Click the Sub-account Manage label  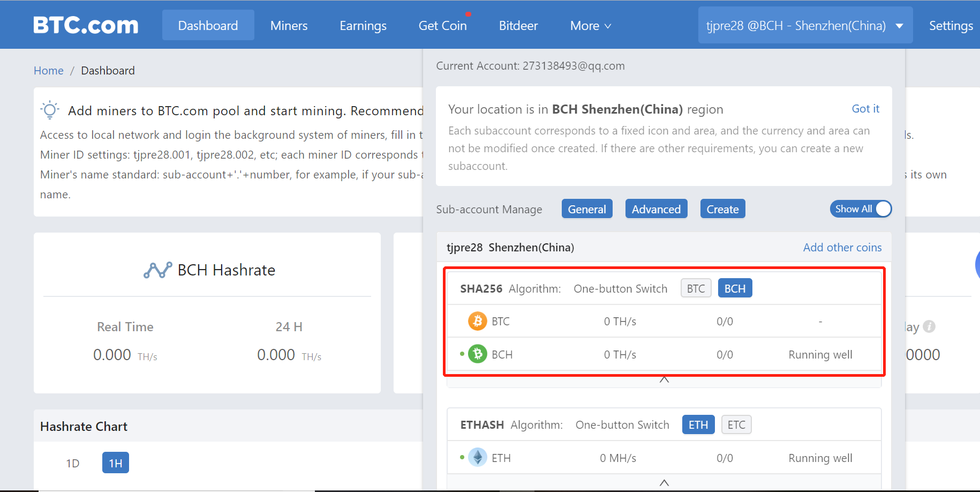pyautogui.click(x=489, y=209)
